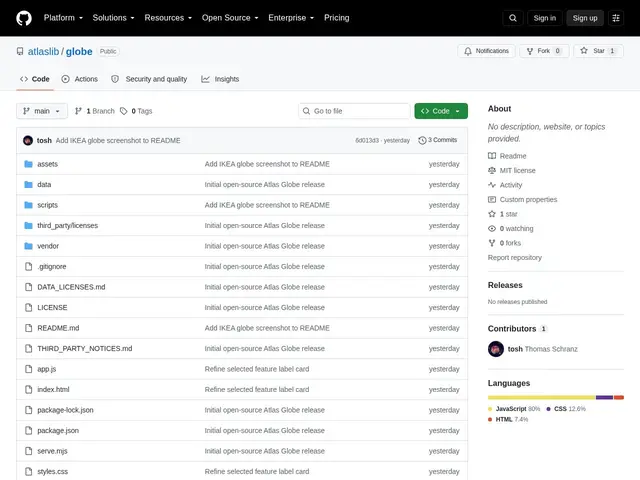Open THIRD_PARTY_NOTICES.md file
This screenshot has width=640, height=480.
[84, 349]
